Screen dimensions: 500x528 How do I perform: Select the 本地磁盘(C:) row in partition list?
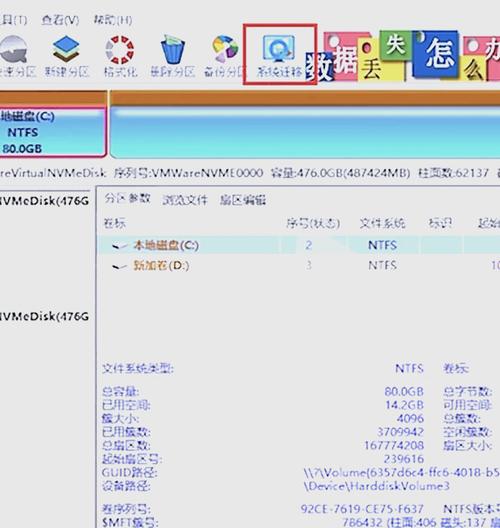tap(299, 245)
